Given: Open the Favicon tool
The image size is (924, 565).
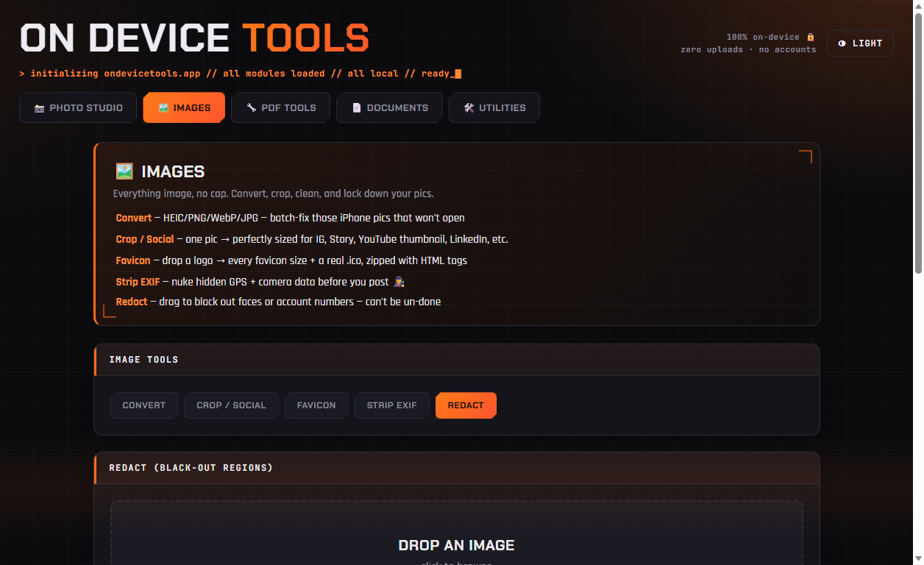Looking at the screenshot, I should [x=316, y=405].
